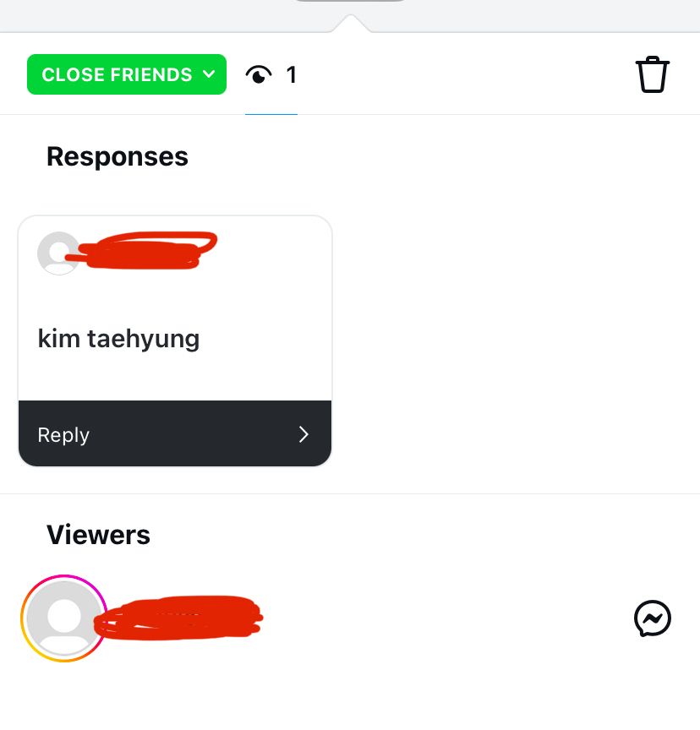Click the arrow on the Reply bar
This screenshot has width=700, height=730.
point(304,434)
